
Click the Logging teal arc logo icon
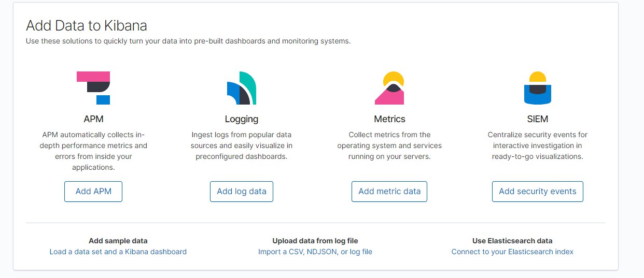pos(242,88)
